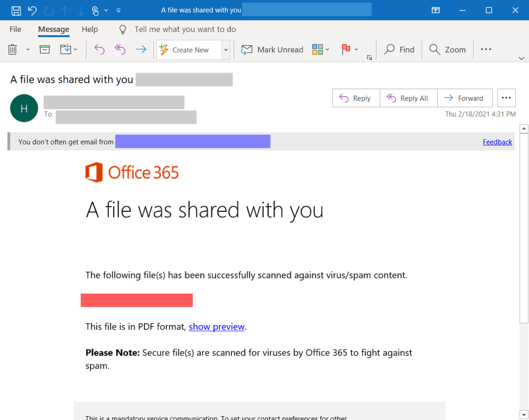Click the Redo icon in title bar
Image resolution: width=529 pixels, height=420 pixels.
(x=49, y=10)
